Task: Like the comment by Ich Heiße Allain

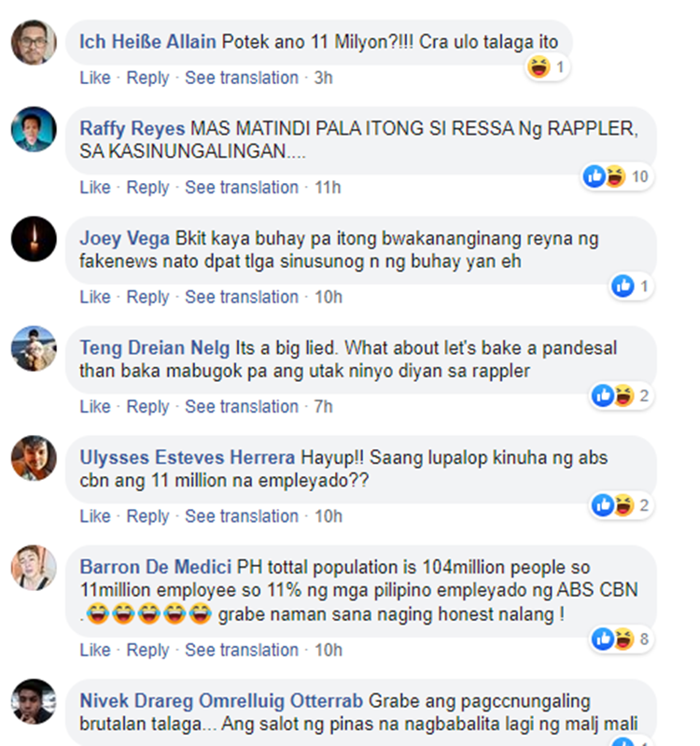Action: click(95, 77)
